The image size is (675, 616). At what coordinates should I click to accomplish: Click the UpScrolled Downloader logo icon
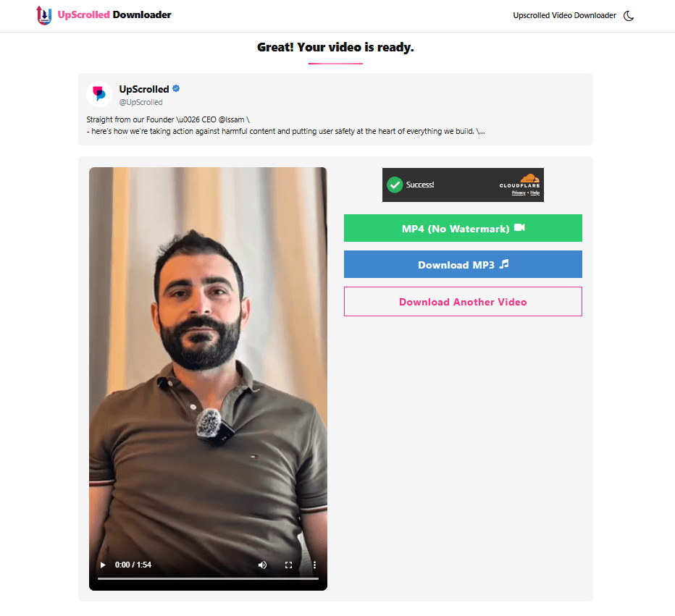click(x=43, y=15)
